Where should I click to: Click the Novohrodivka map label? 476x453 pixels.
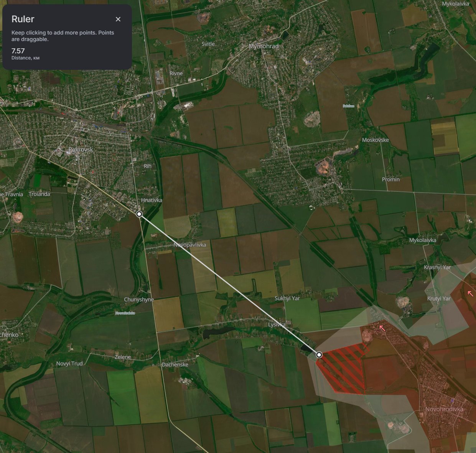444,409
